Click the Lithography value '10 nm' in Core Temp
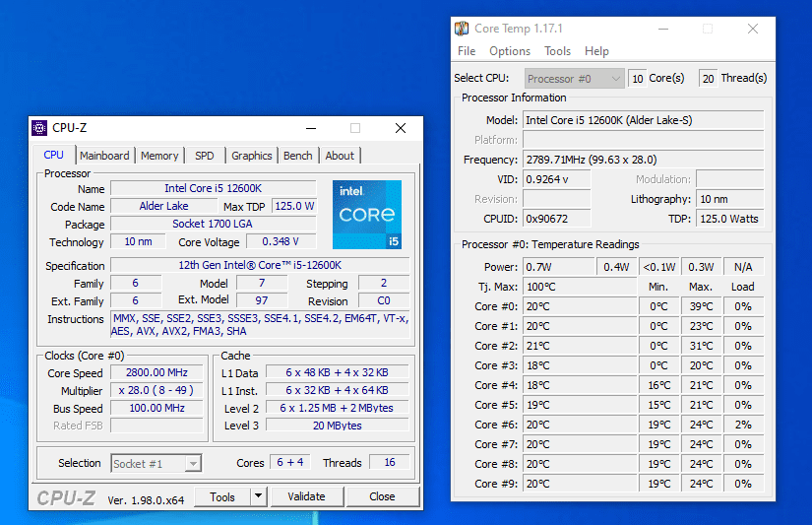Viewport: 812px width, 525px height. pos(730,199)
